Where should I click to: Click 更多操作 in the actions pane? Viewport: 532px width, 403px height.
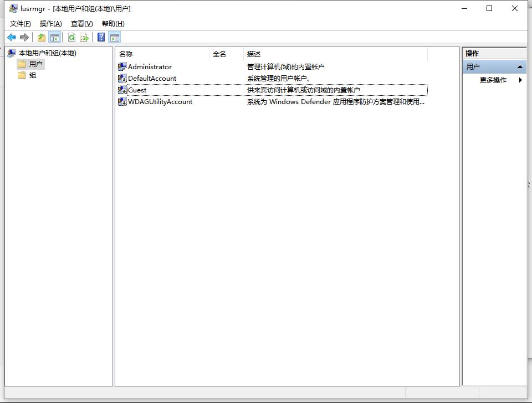(x=493, y=80)
